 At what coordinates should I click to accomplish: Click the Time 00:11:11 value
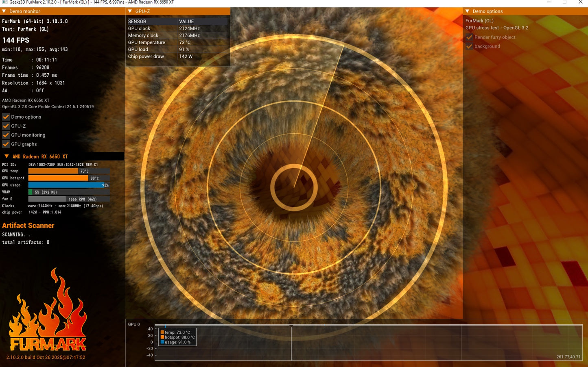pos(47,60)
